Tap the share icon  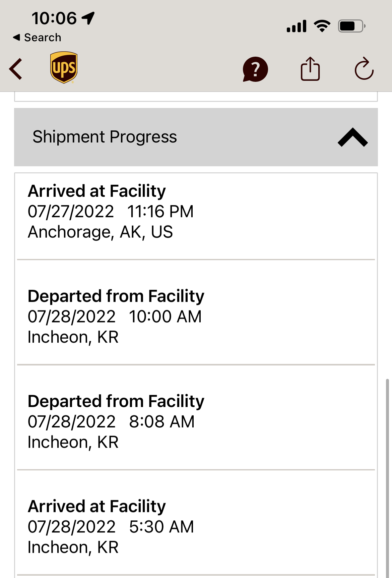point(310,69)
